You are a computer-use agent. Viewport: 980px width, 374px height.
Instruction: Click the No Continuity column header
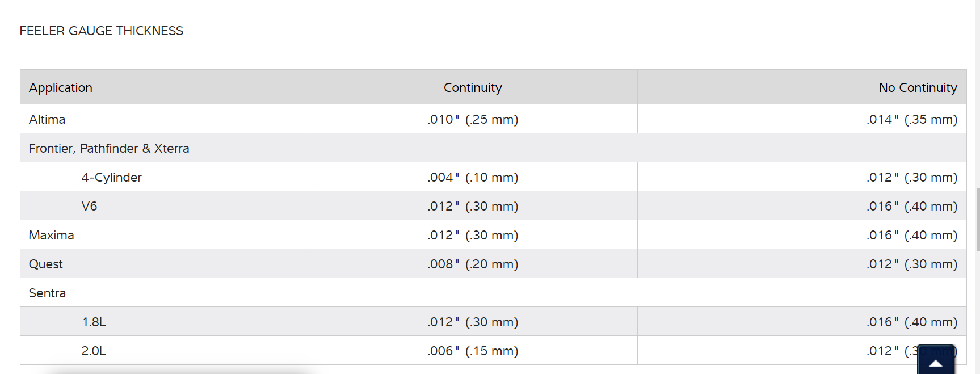pos(917,88)
